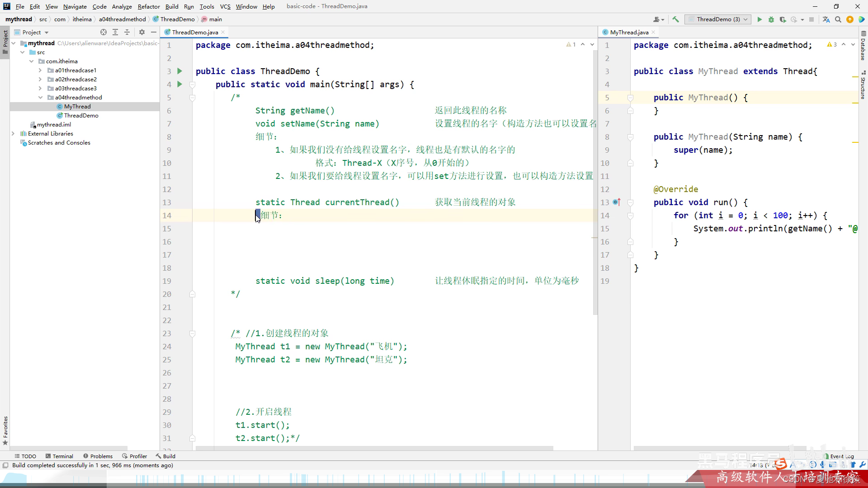Open Project panel settings gear
This screenshot has height=488, width=868.
tap(142, 32)
